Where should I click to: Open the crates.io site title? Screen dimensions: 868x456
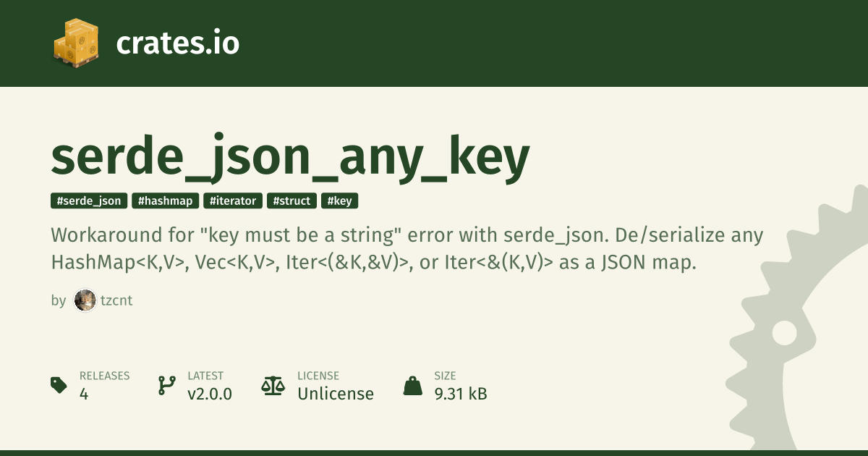(177, 43)
